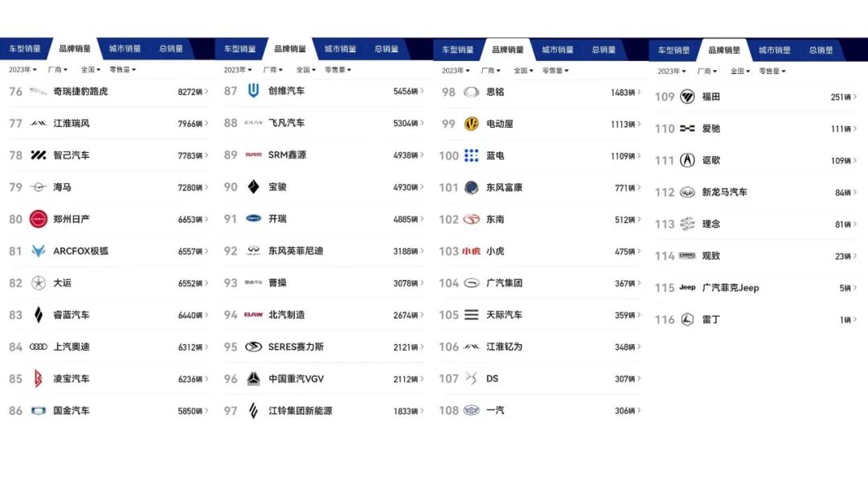This screenshot has width=868, height=489.
Task: Open the 奇瑞捷豹路虎 brand name
Action: (80, 92)
